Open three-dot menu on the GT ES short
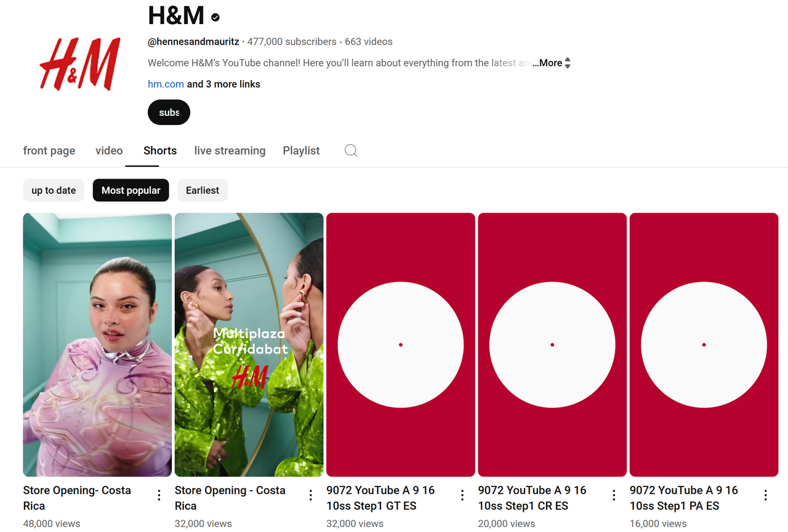Screen dimensions: 788x532 pos(462,494)
